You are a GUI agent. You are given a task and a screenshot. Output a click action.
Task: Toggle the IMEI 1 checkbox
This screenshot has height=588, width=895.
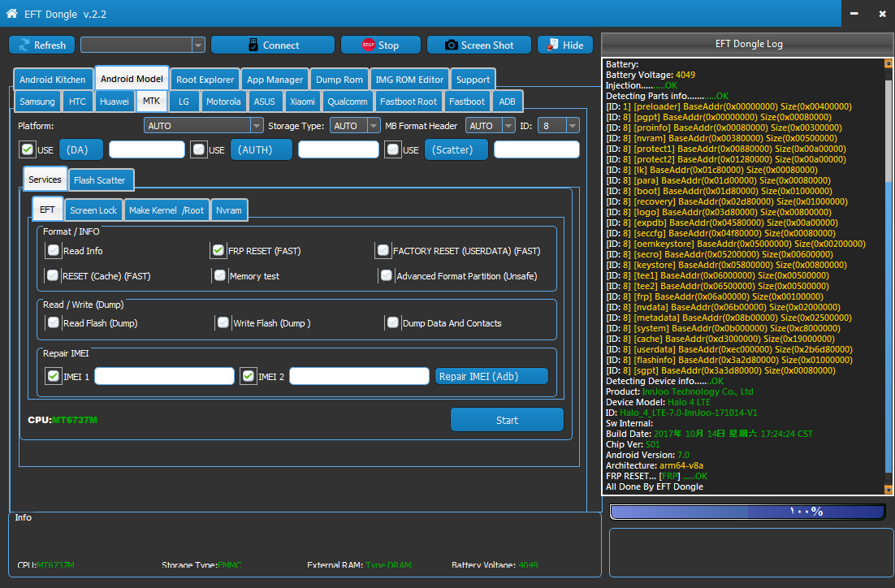[x=53, y=376]
